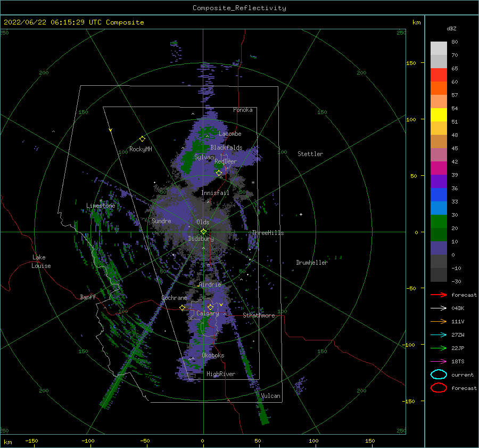Select the Ponoka label
This screenshot has height=448, width=479.
(243, 110)
